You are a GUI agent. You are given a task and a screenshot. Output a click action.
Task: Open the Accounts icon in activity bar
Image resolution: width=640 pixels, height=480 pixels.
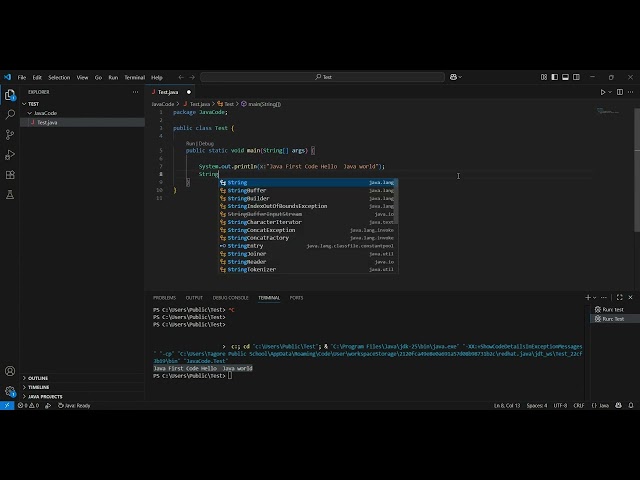(10, 371)
